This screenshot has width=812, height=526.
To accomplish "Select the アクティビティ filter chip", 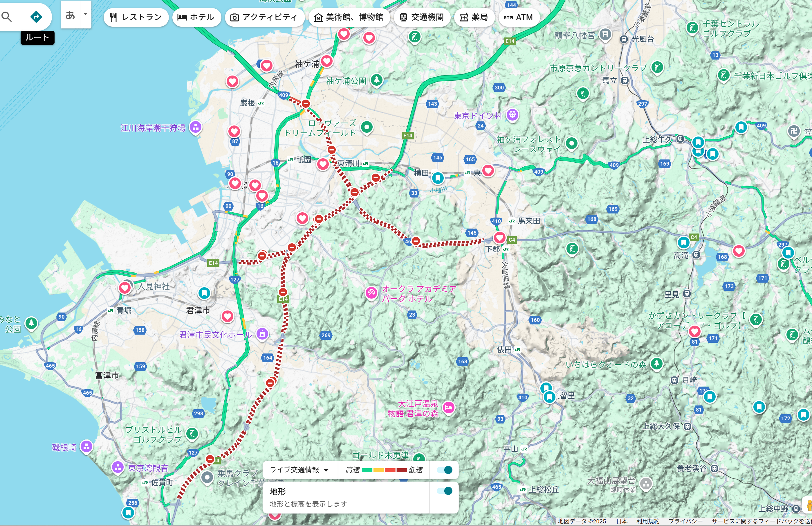I will coord(264,17).
